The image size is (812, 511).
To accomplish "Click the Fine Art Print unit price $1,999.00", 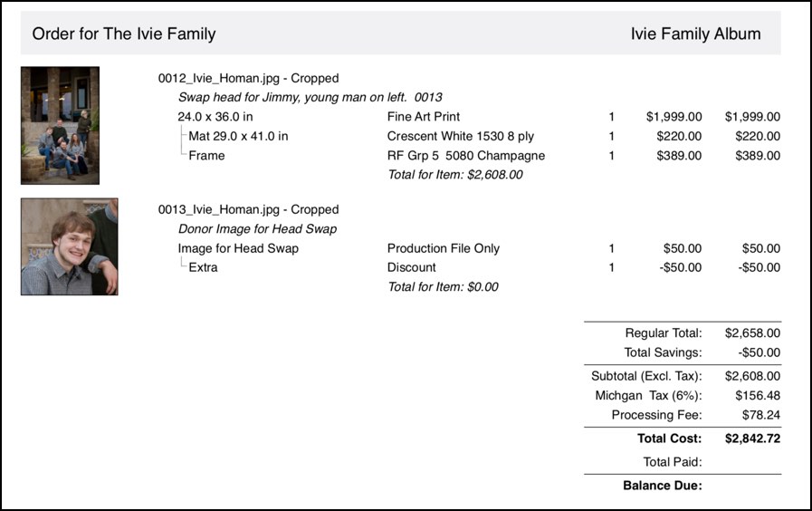I will click(x=674, y=117).
